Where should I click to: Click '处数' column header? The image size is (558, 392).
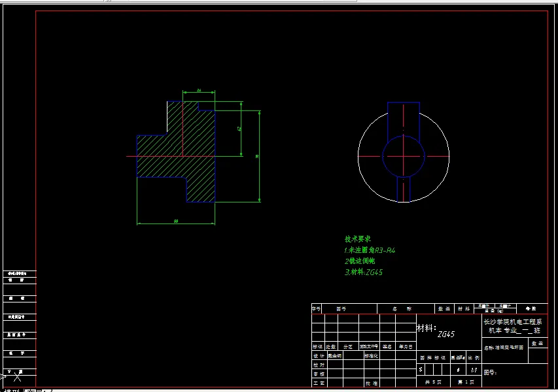[x=331, y=346]
